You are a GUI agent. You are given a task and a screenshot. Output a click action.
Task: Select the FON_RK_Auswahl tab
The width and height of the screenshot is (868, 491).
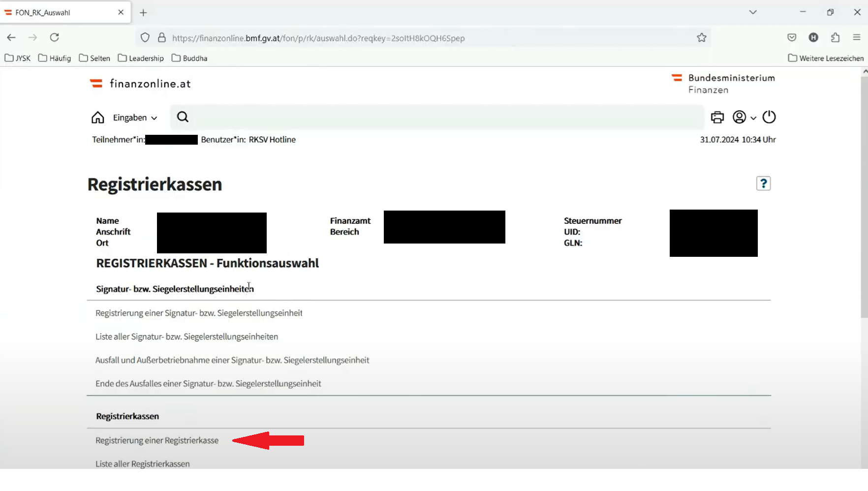[x=59, y=12]
